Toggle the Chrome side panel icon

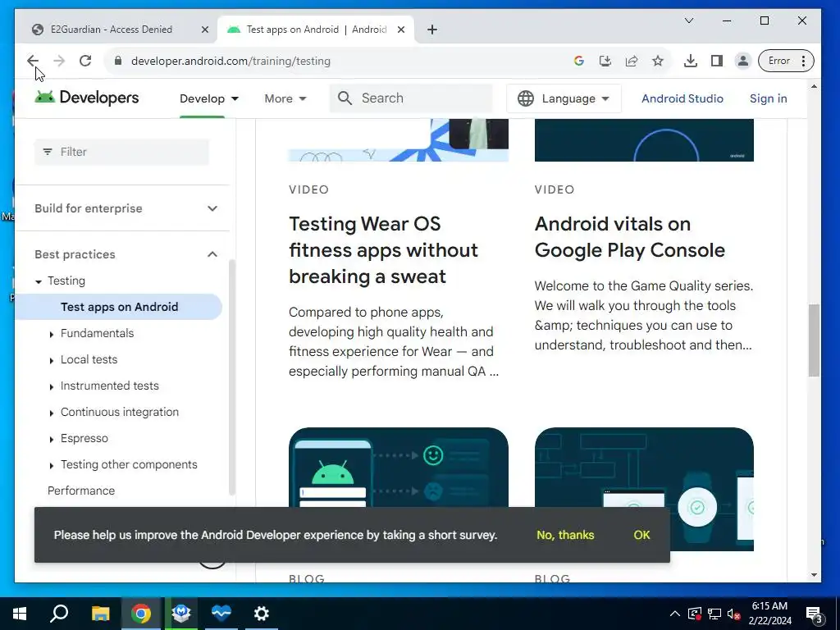point(717,61)
